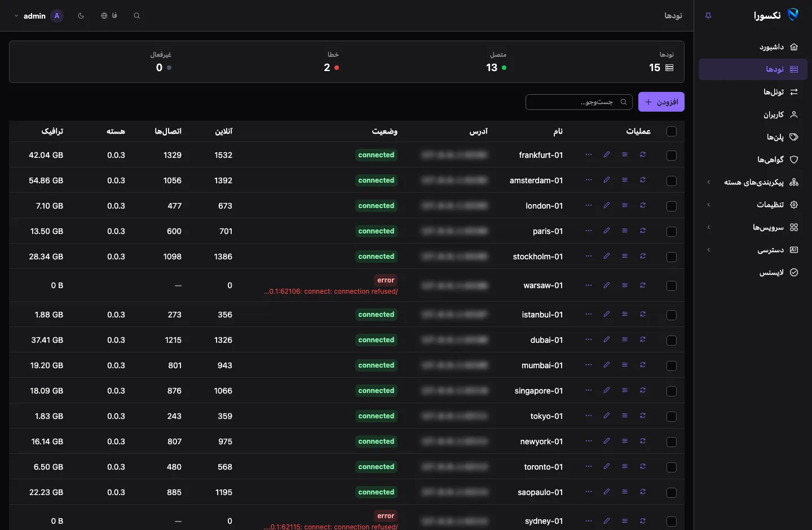Open لایسنس in the sidebar
The height and width of the screenshot is (530, 812).
753,272
